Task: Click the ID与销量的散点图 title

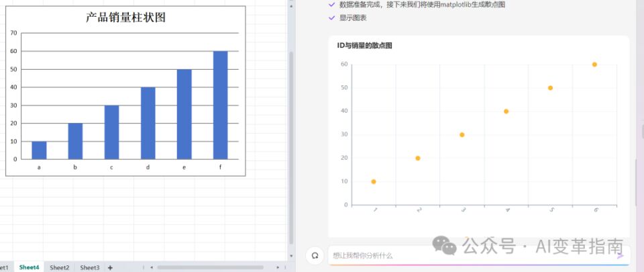Action: pos(364,46)
